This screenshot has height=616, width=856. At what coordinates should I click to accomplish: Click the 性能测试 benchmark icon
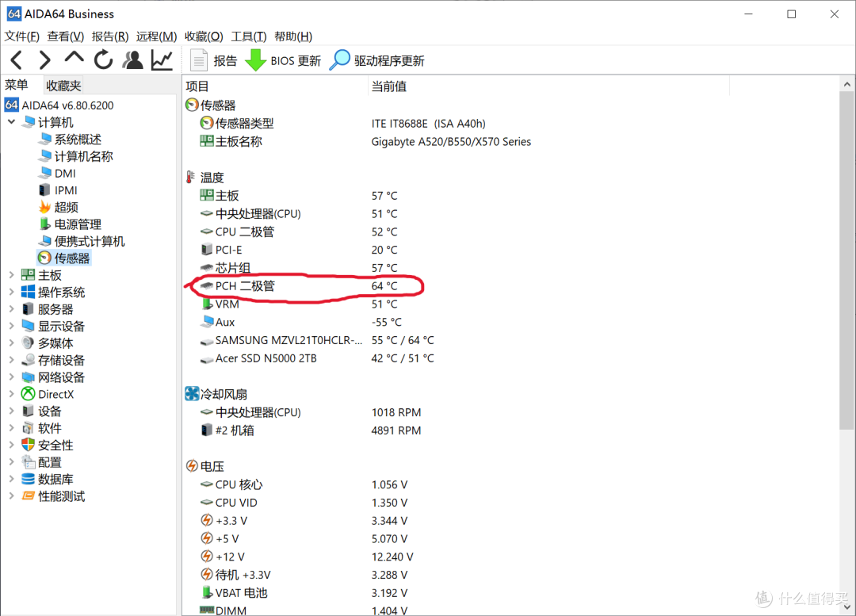28,495
